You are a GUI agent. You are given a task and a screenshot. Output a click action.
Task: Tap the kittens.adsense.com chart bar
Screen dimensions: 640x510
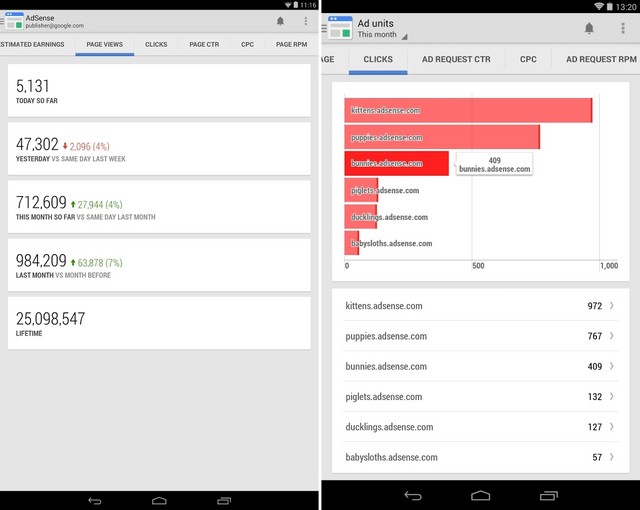[468, 110]
